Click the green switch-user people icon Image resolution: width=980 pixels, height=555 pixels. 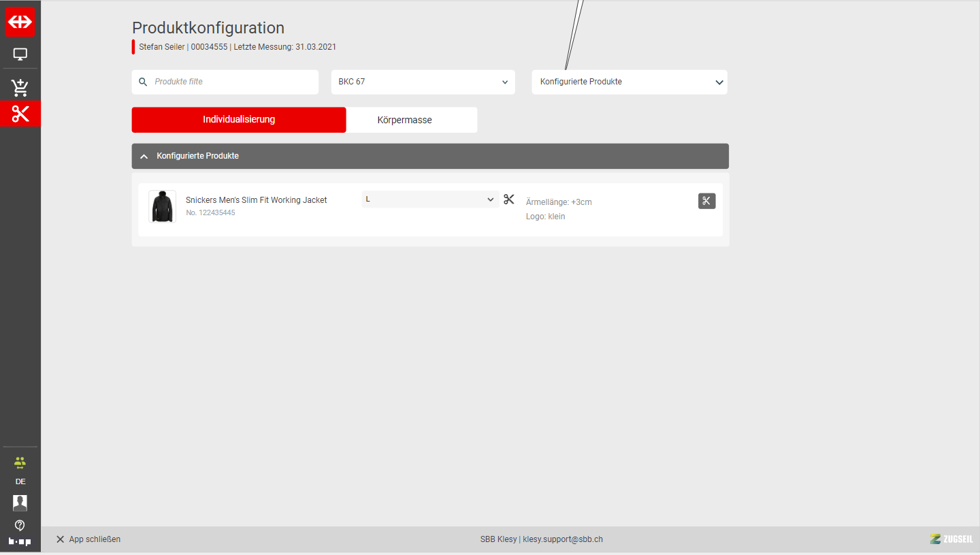[20, 462]
